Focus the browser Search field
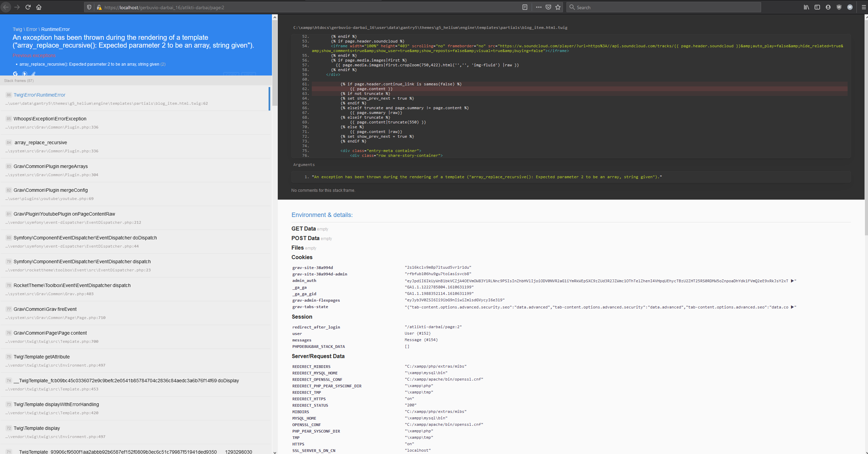Viewport: 868px width, 454px height. click(x=664, y=7)
